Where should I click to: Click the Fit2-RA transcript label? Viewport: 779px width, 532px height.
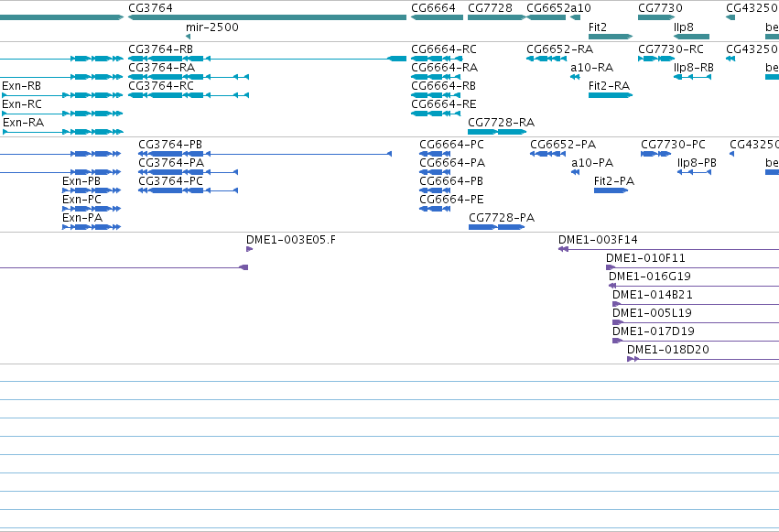click(609, 86)
